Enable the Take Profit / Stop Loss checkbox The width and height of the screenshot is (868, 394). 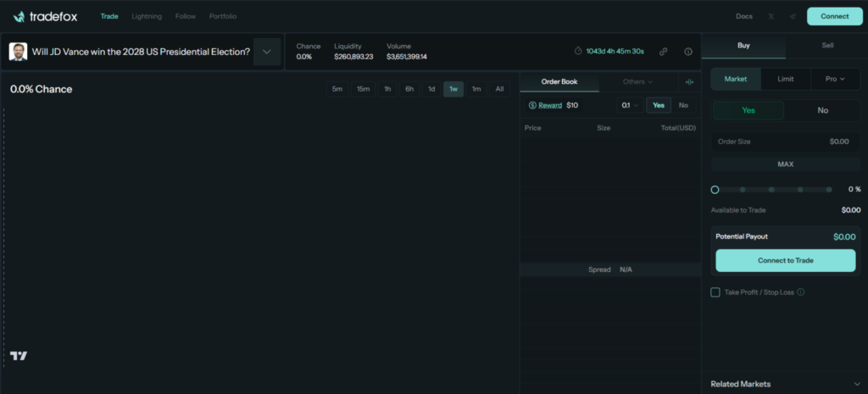(715, 292)
